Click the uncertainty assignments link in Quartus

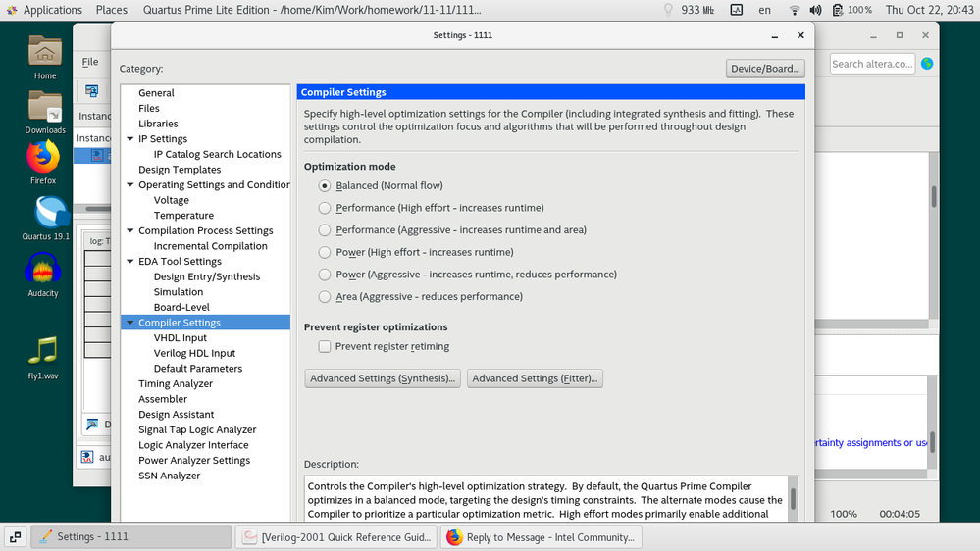[871, 442]
